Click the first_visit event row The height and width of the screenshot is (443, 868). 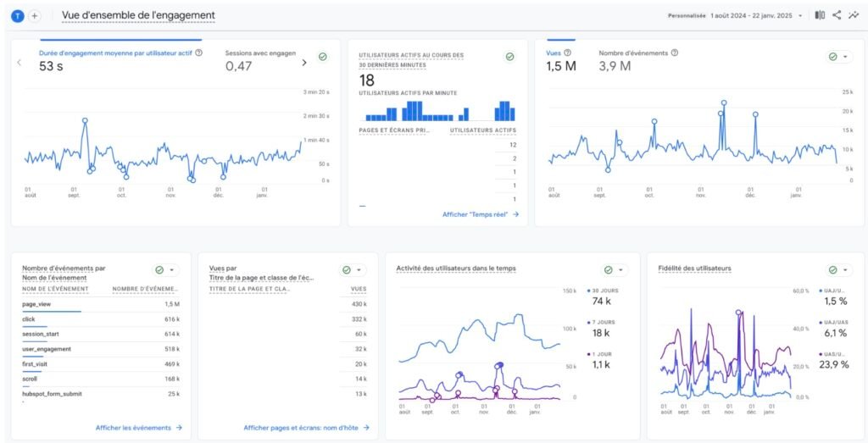coord(101,364)
